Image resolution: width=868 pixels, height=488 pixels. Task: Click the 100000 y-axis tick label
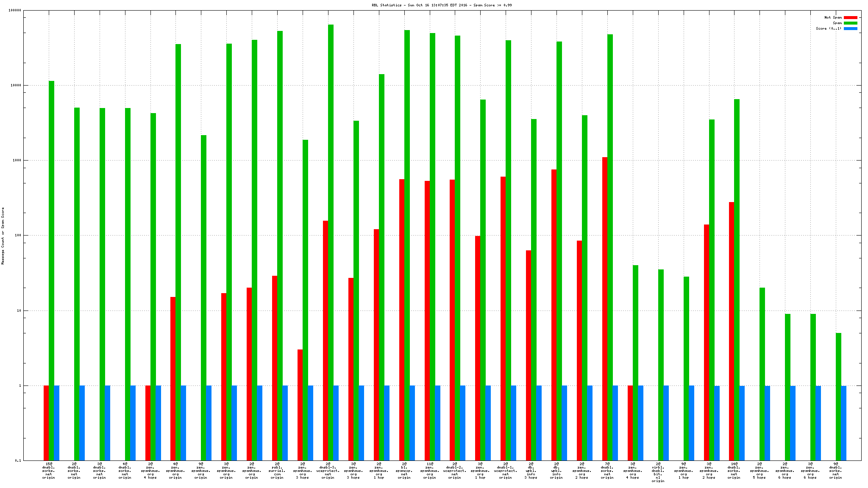point(14,11)
